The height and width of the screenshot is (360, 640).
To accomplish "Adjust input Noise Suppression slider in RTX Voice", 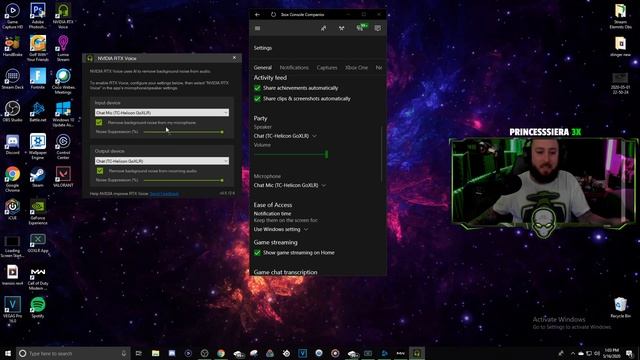I will pos(183,132).
